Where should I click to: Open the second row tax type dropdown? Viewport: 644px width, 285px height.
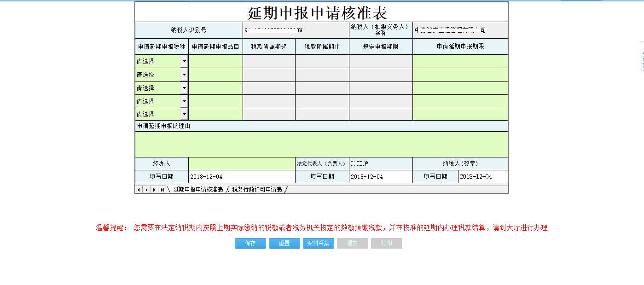pos(183,74)
